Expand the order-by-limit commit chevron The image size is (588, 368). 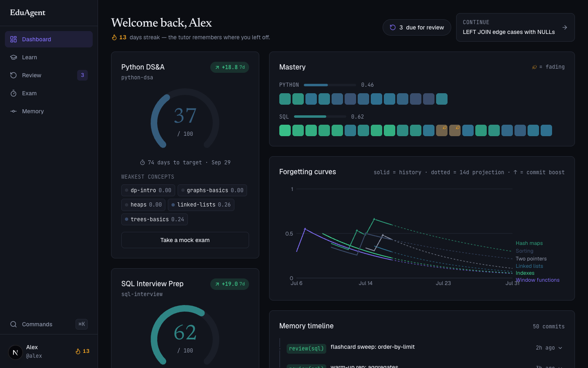[x=560, y=348]
